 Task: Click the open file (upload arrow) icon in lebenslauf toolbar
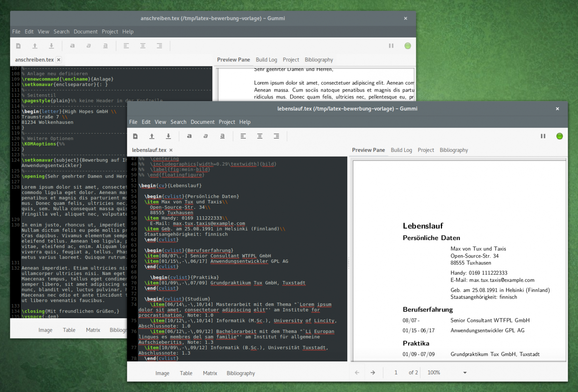(152, 136)
